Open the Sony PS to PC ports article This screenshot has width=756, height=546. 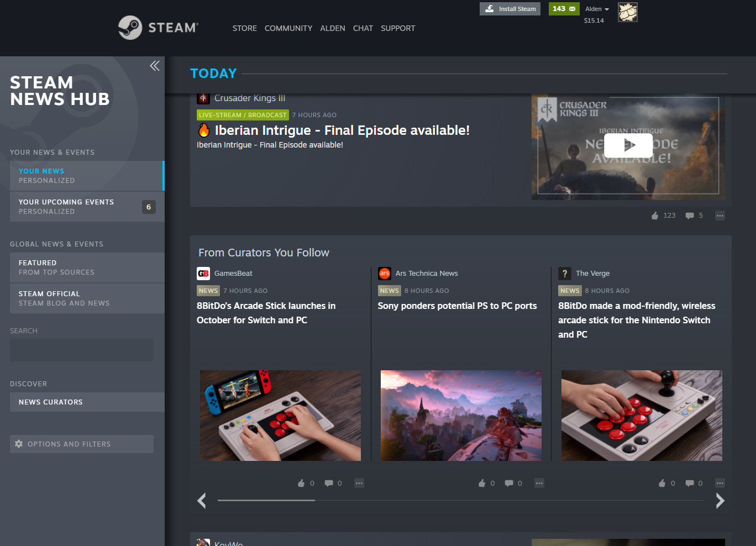click(x=457, y=306)
